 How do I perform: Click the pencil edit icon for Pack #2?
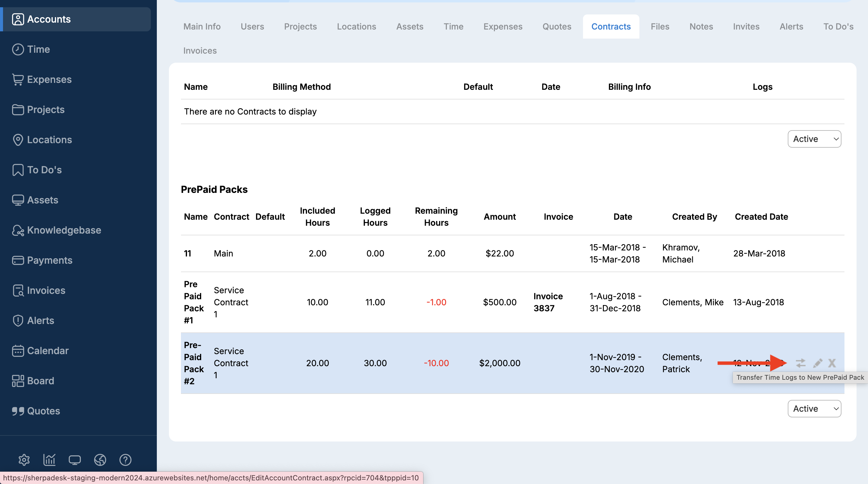pyautogui.click(x=817, y=363)
